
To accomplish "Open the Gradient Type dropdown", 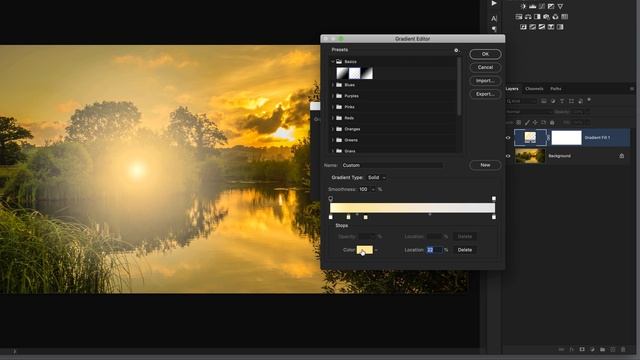I will click(376, 178).
